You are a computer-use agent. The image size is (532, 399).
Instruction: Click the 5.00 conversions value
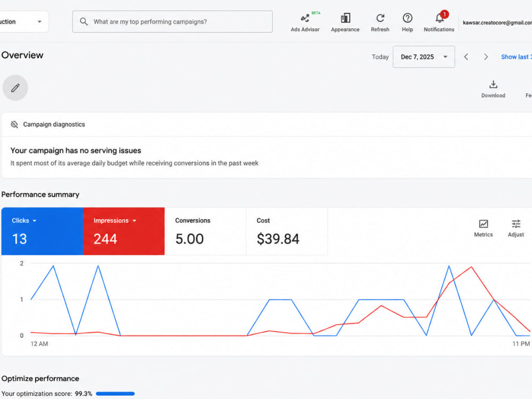click(189, 239)
